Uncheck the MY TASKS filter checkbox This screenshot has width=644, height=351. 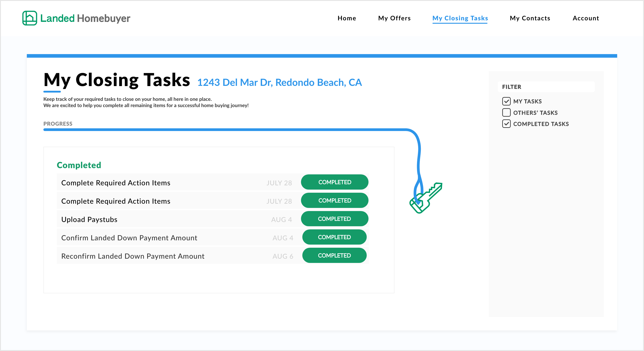[x=506, y=101]
